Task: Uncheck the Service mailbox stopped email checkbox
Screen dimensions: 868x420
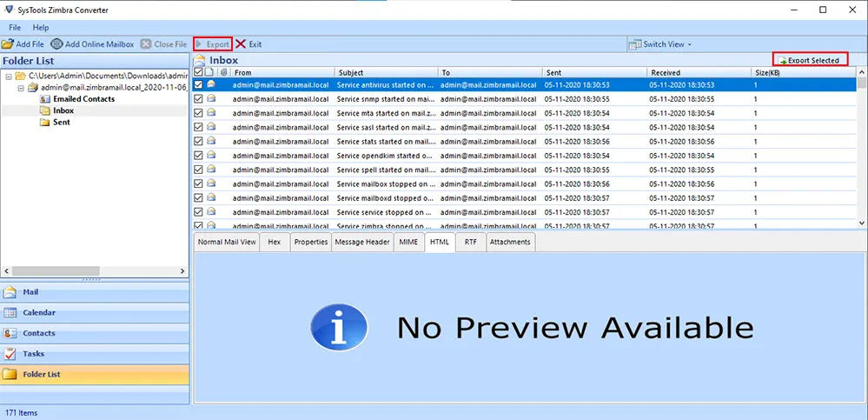Action: coord(198,183)
